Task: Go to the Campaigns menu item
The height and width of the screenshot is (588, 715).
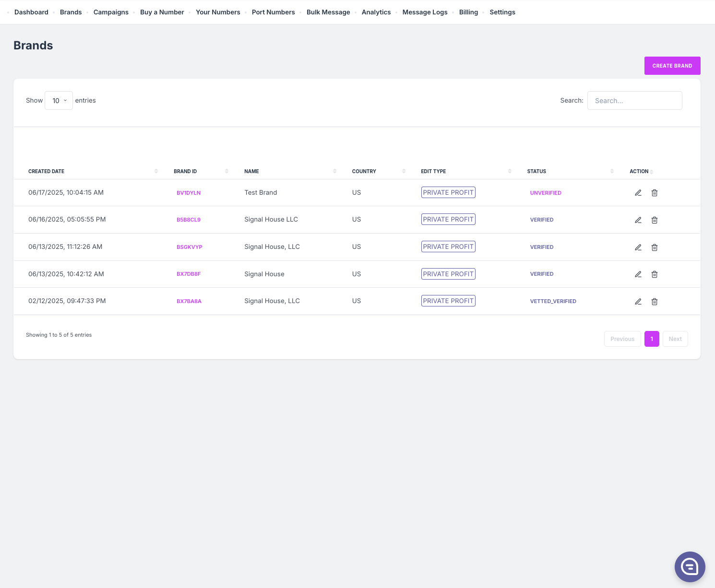Action: click(x=111, y=12)
